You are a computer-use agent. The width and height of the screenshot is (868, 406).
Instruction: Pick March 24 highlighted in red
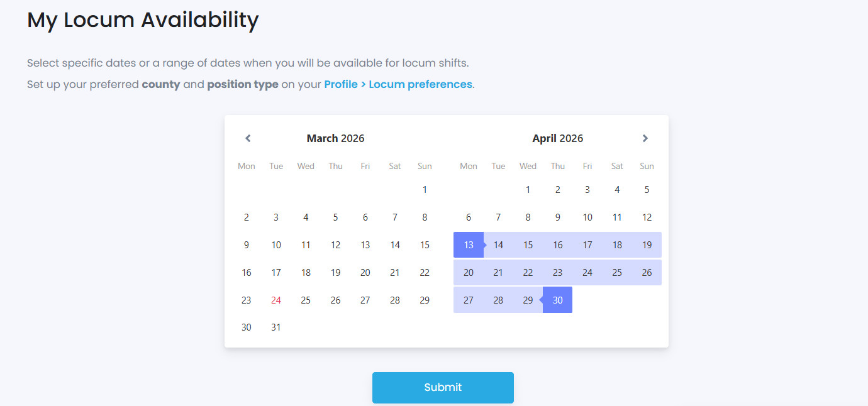(x=276, y=300)
